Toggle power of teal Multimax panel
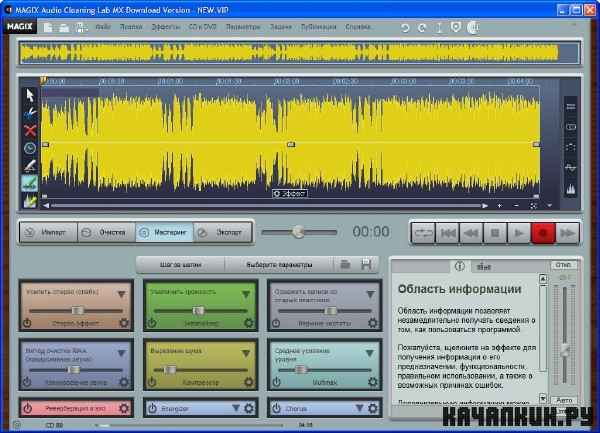Screen dimensions: 600x433 276,382
